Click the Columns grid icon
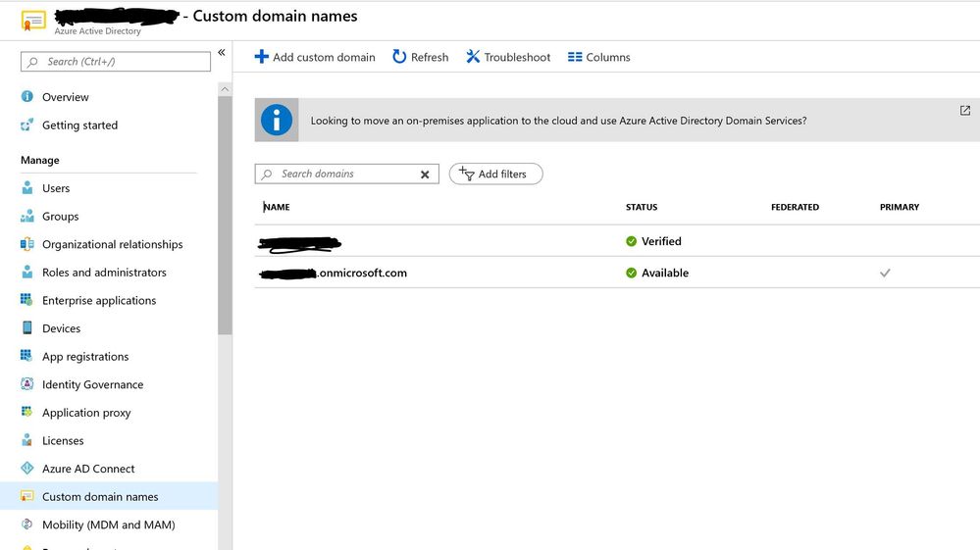Image resolution: width=980 pixels, height=550 pixels. click(x=575, y=57)
